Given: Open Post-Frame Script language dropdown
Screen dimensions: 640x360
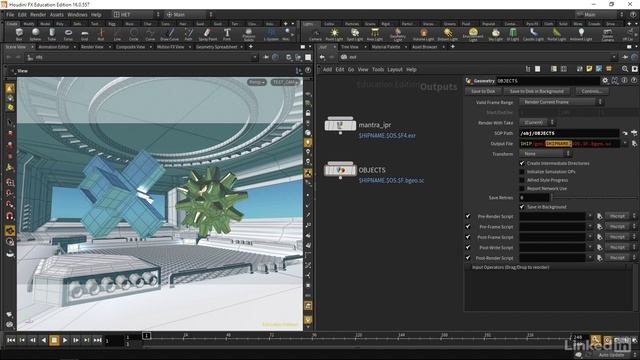Looking at the screenshot, I should click(620, 237).
